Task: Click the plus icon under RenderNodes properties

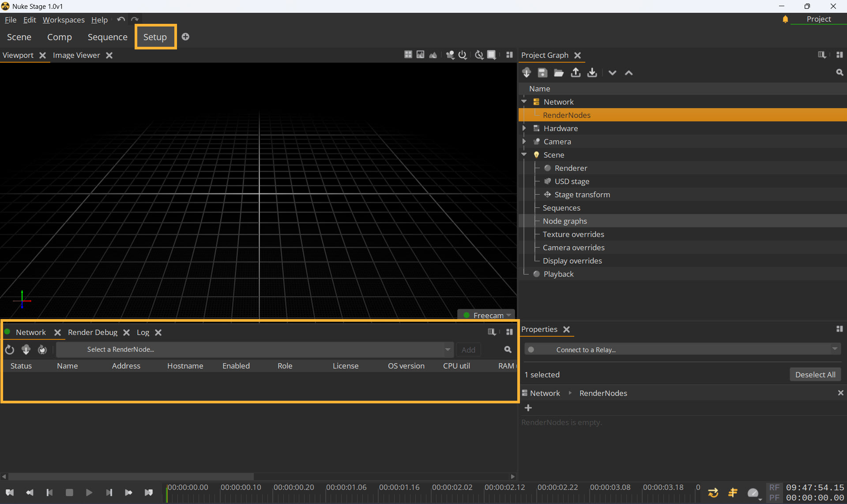Action: 528,408
